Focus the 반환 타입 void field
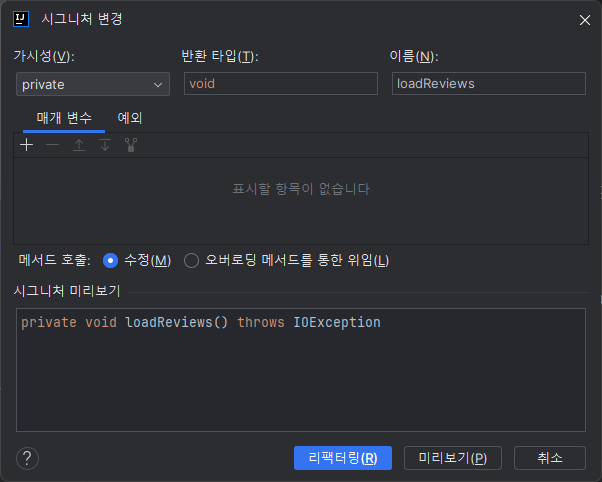Image resolution: width=602 pixels, height=482 pixels. tap(281, 83)
